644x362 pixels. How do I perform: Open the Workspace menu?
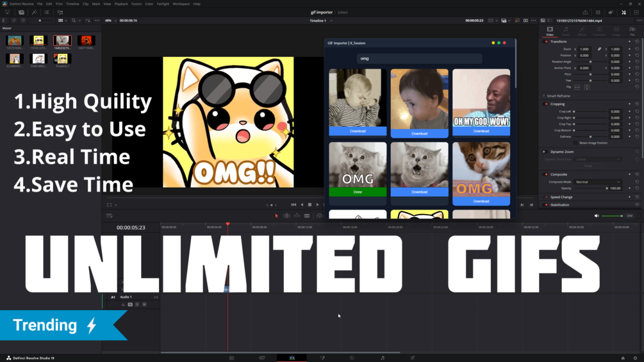[181, 4]
